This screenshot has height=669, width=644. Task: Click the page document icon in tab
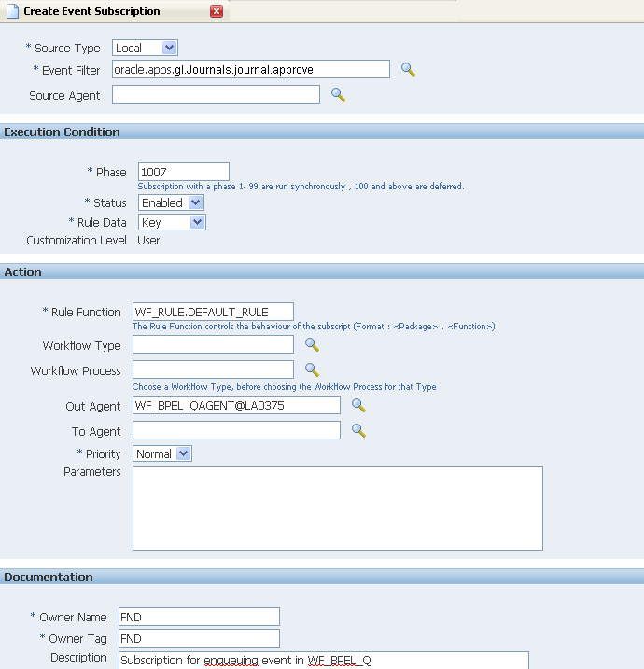point(12,11)
